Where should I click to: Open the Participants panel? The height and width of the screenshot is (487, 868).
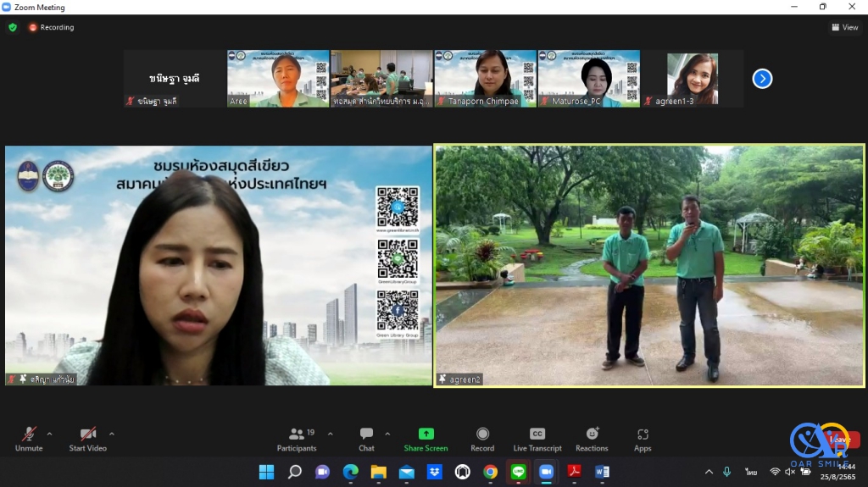pyautogui.click(x=297, y=438)
